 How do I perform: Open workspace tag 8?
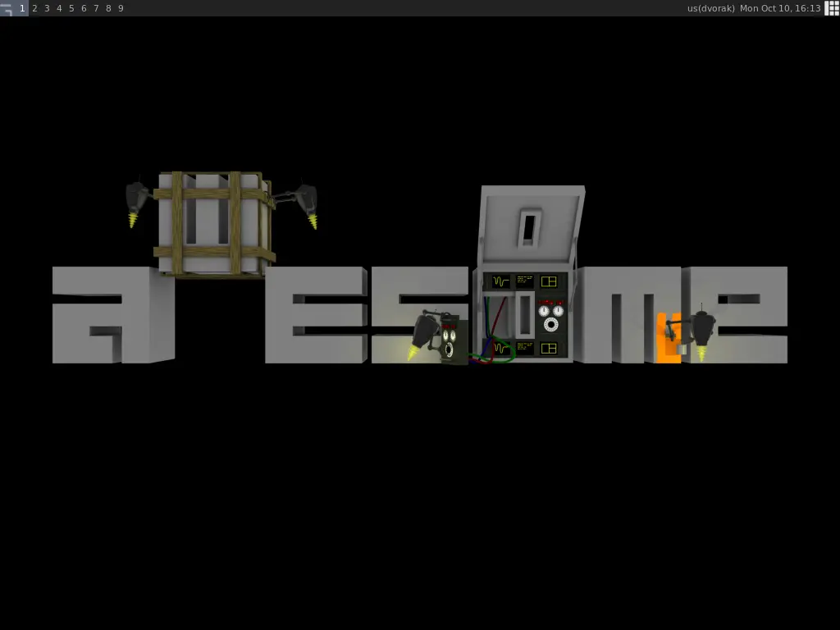point(108,8)
